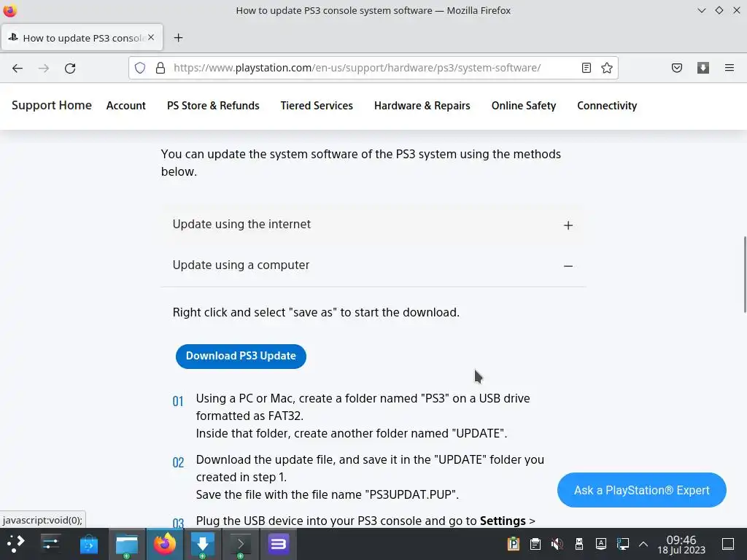Image resolution: width=747 pixels, height=560 pixels.
Task: Collapse 'Update using a computer' section
Action: (373, 265)
